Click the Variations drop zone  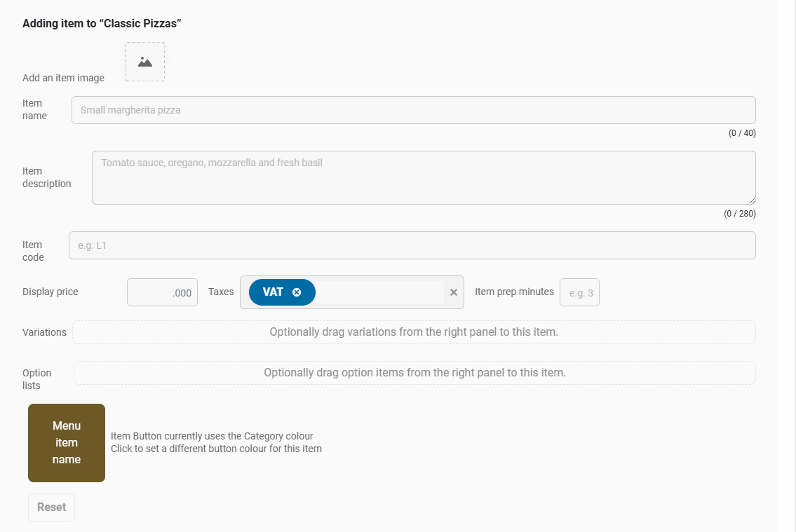pyautogui.click(x=414, y=332)
